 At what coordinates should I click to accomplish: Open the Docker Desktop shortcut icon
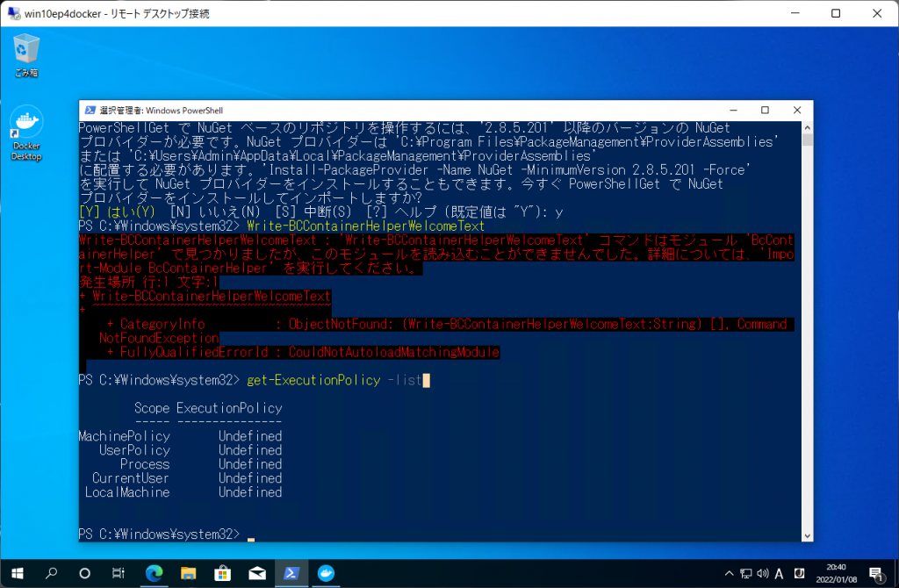[x=25, y=133]
